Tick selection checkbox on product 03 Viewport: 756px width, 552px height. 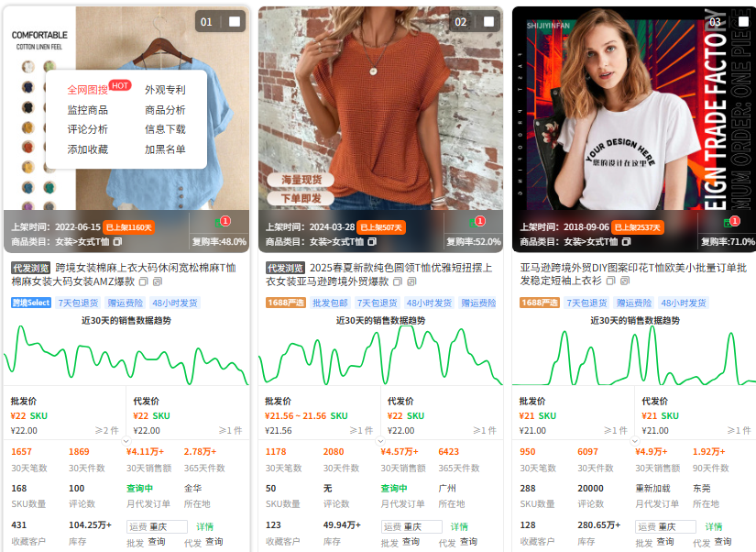point(743,22)
